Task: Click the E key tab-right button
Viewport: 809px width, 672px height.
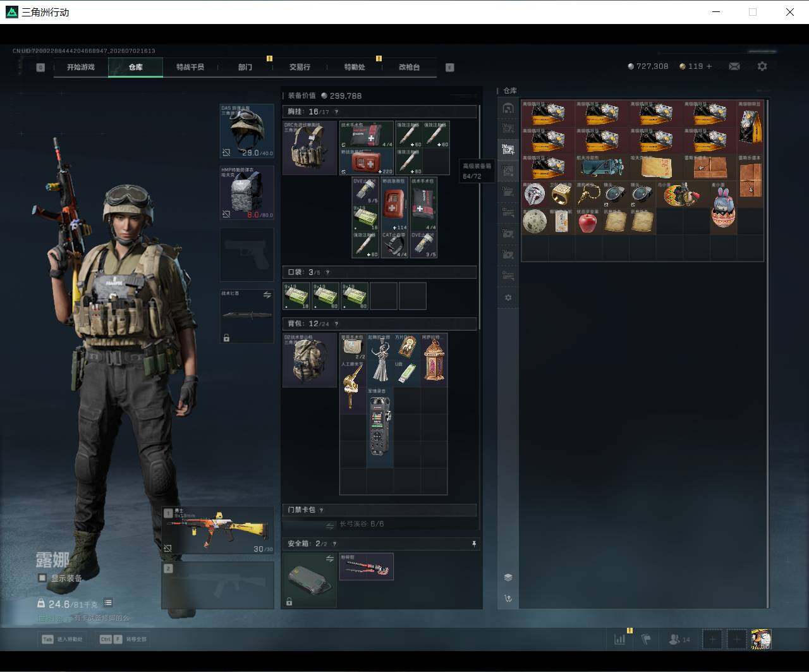Action: (x=450, y=67)
